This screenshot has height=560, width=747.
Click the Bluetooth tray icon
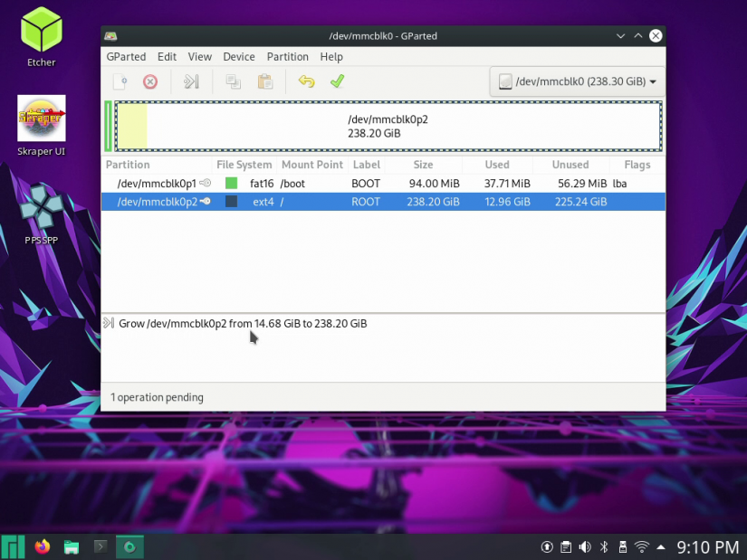click(603, 546)
